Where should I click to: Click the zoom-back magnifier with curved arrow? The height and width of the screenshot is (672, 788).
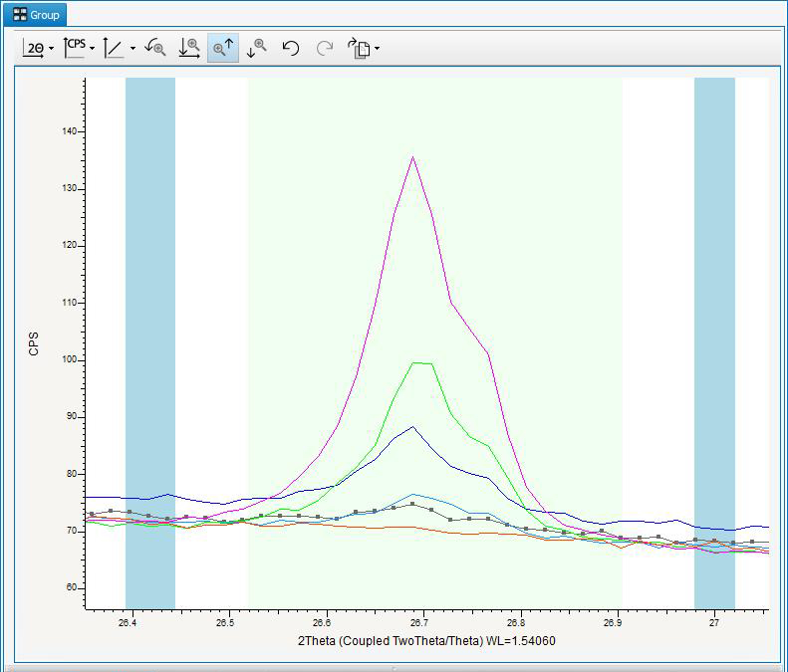[154, 48]
